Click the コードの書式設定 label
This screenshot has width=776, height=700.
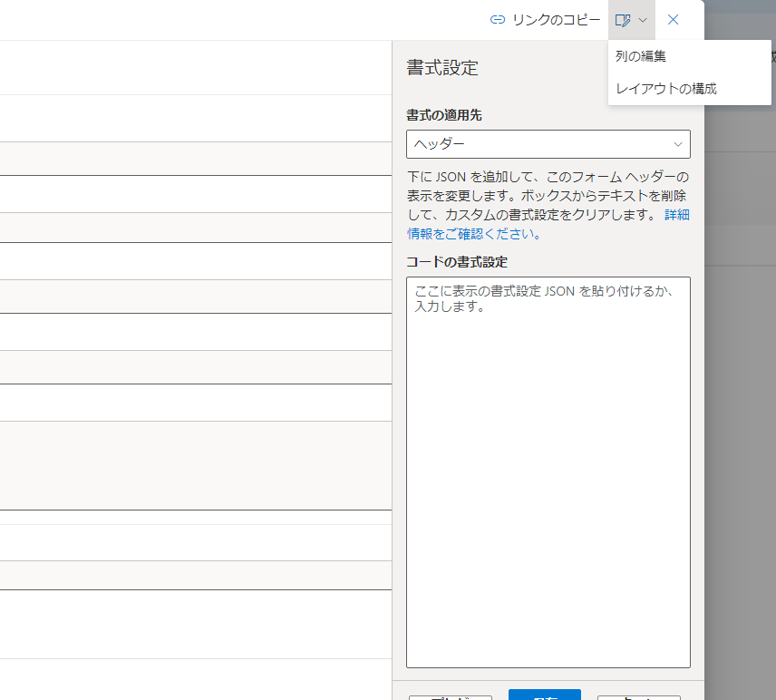pyautogui.click(x=456, y=261)
